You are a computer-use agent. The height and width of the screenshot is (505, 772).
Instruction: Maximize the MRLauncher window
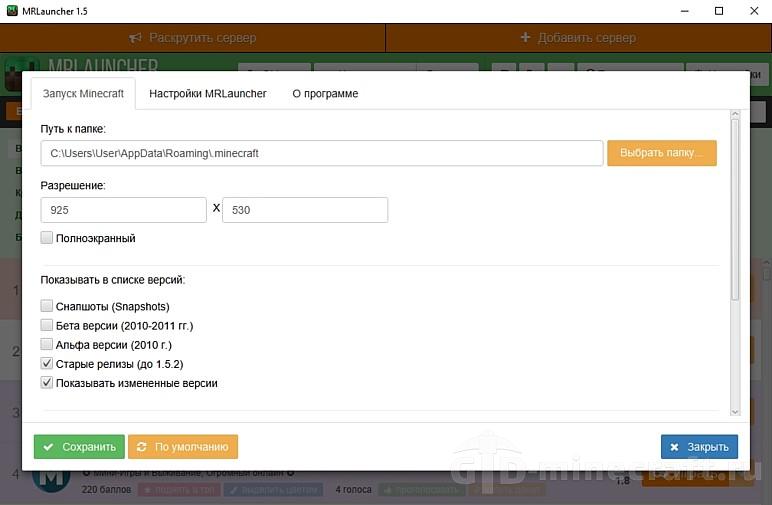tap(719, 11)
